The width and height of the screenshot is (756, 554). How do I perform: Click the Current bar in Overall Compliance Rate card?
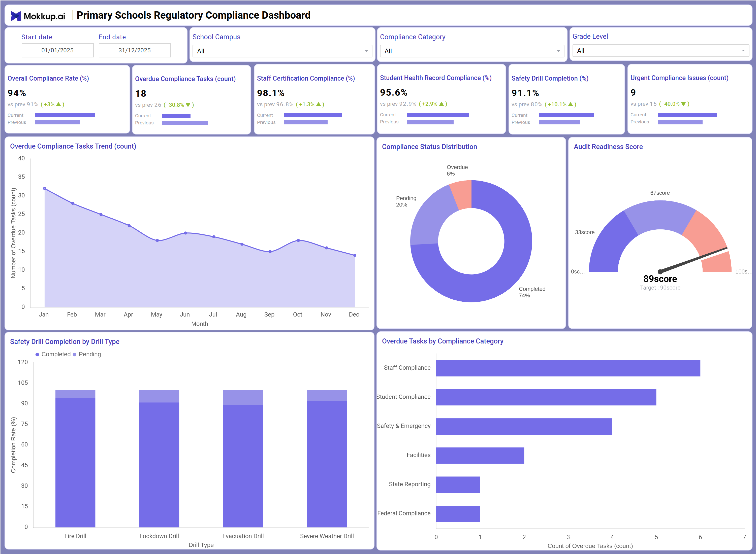tap(65, 115)
